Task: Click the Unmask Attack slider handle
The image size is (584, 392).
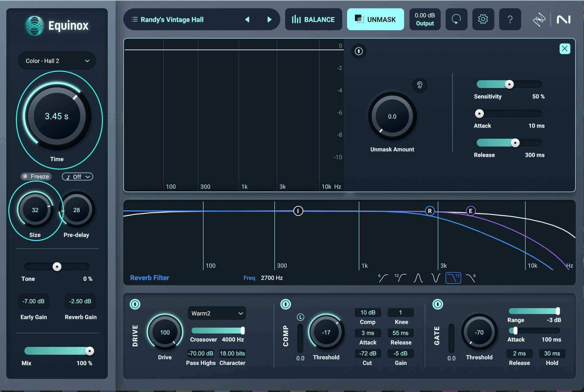Action: tap(479, 114)
